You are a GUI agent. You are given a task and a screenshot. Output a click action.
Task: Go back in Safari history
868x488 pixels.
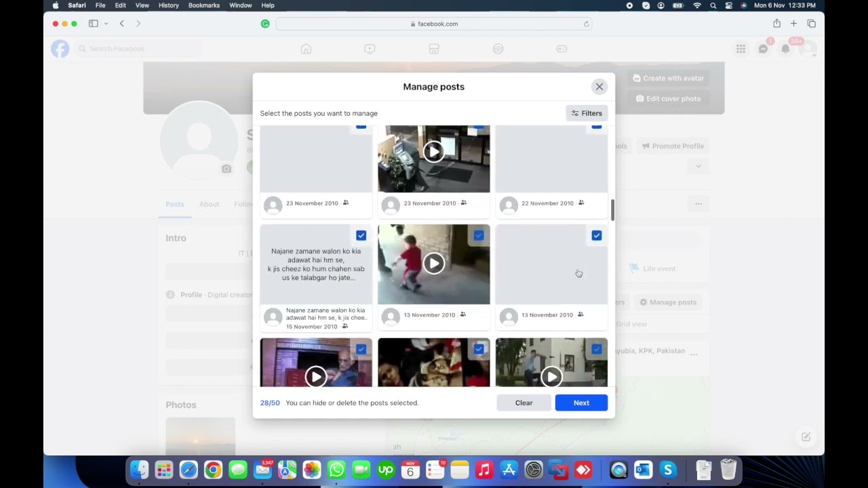click(122, 24)
